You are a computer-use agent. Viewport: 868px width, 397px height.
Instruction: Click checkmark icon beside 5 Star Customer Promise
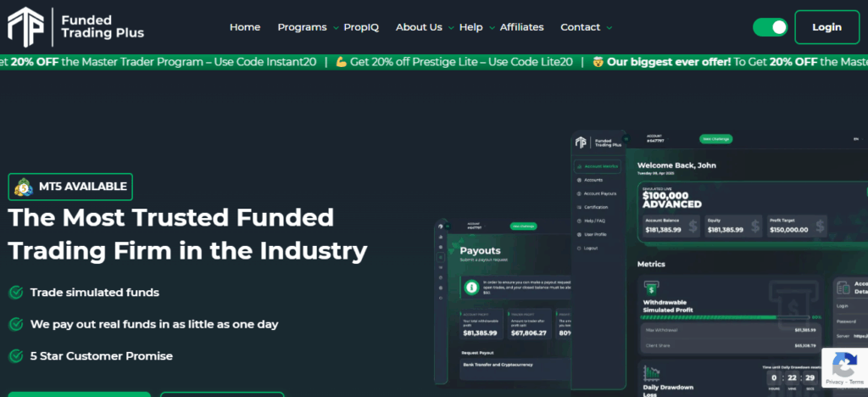click(x=15, y=355)
